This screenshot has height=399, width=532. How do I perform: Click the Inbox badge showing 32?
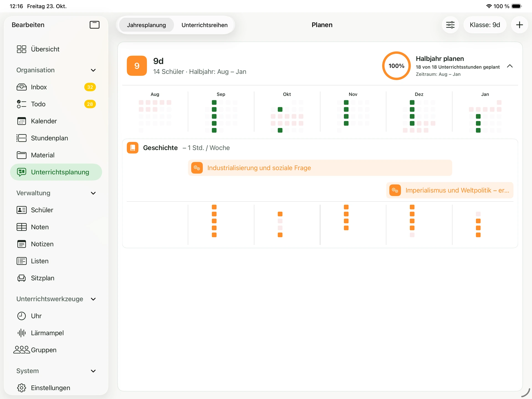[90, 87]
